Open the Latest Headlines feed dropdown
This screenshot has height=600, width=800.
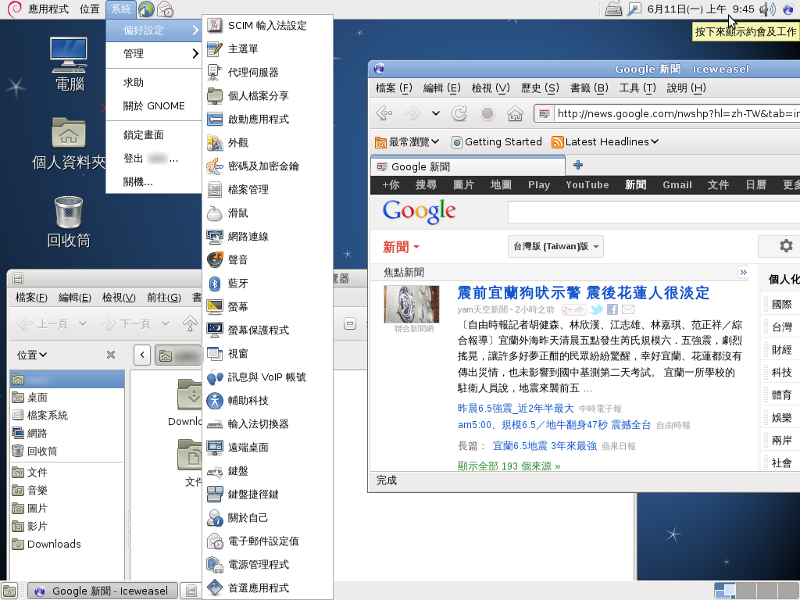click(606, 142)
